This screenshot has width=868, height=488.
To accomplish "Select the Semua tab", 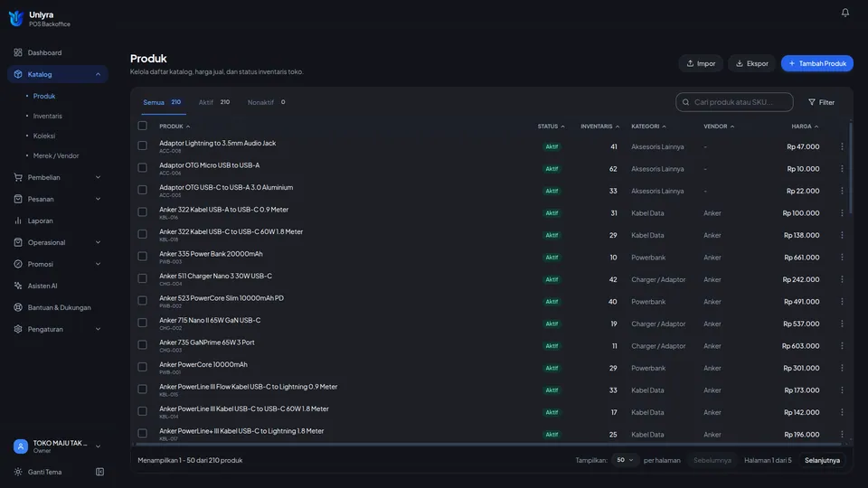I will pos(162,102).
